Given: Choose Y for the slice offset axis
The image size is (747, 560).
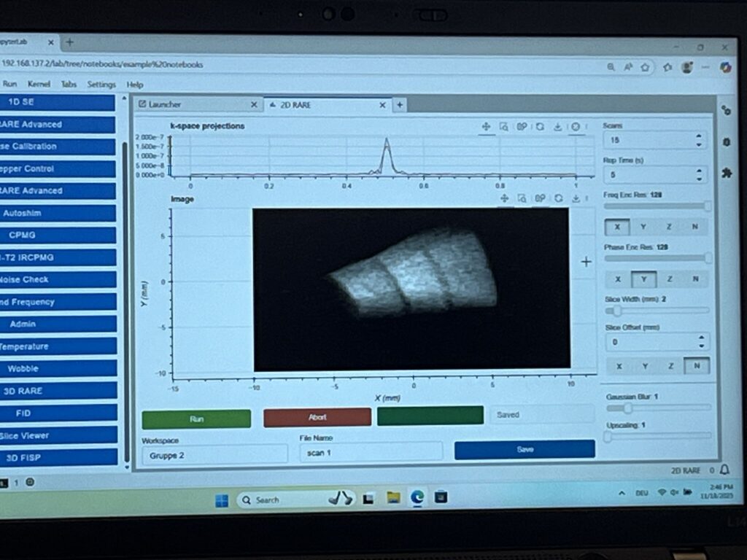Looking at the screenshot, I should click(x=645, y=366).
